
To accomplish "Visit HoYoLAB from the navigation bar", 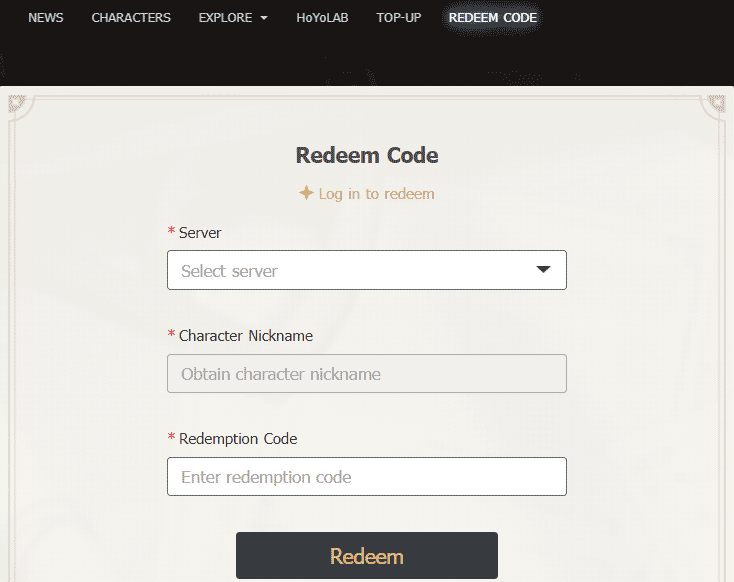I will (322, 18).
